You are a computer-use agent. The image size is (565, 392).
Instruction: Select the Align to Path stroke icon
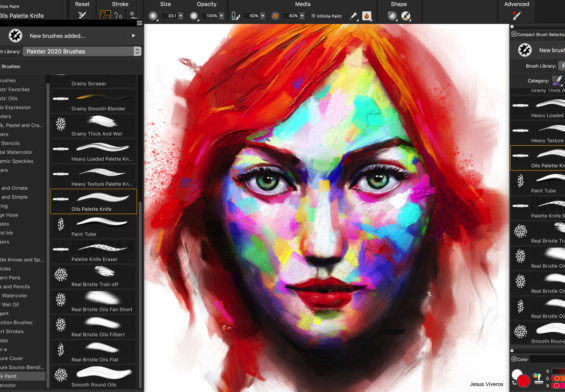click(x=134, y=15)
